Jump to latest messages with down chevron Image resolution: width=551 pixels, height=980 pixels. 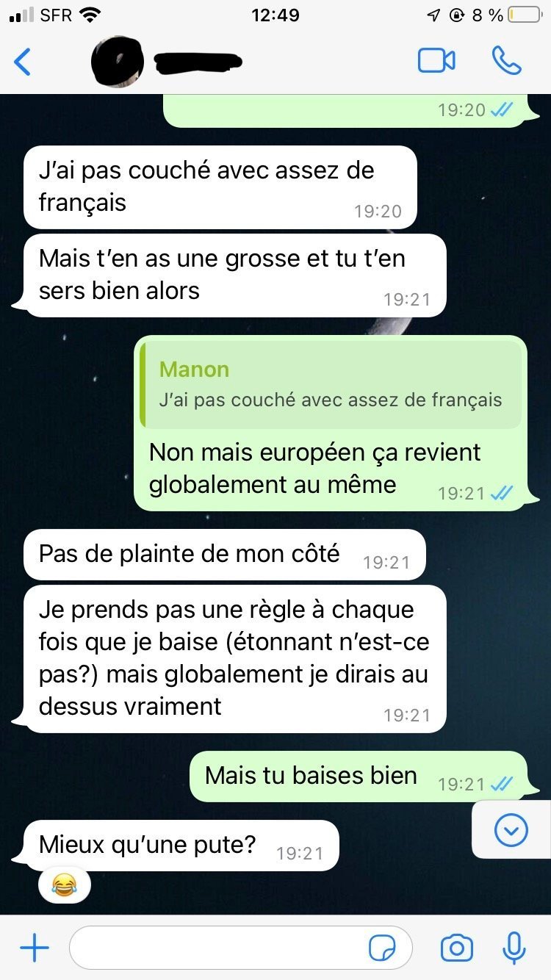pos(511,830)
